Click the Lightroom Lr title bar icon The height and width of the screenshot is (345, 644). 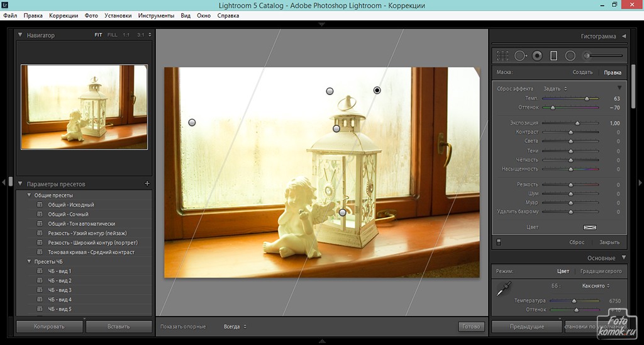click(5, 5)
